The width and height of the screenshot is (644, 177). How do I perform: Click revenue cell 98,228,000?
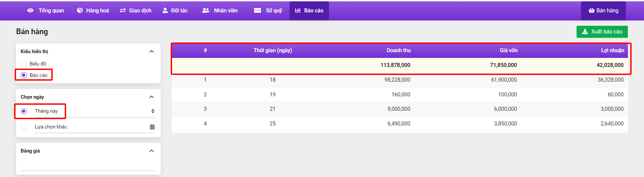coord(397,80)
